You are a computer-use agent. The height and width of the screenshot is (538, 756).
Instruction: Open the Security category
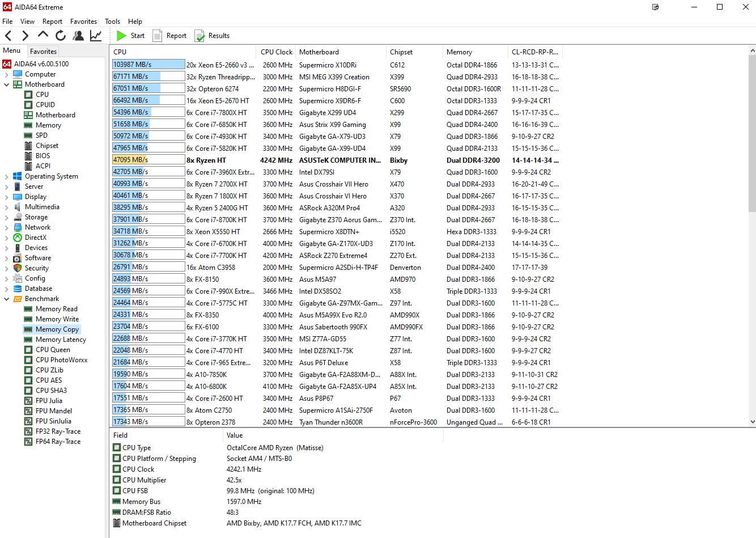coord(36,268)
